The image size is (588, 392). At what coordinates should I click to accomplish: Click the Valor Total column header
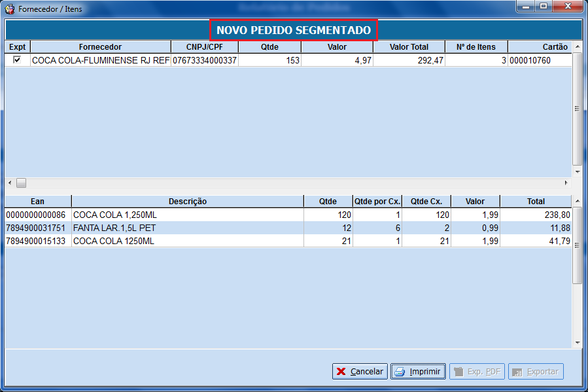pos(409,47)
